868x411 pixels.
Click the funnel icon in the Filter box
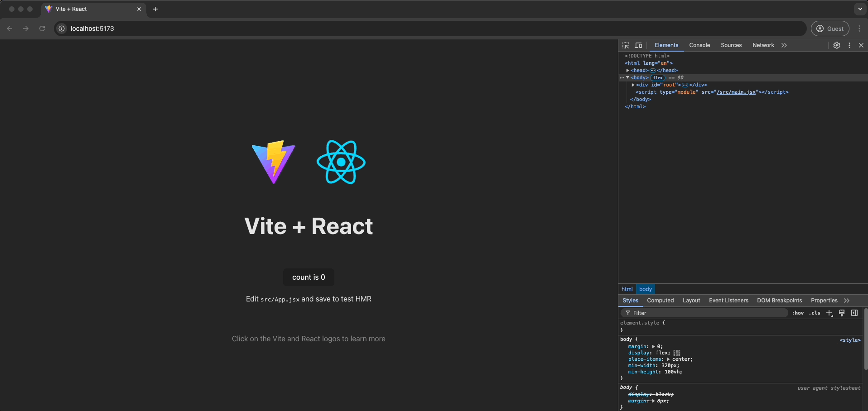point(627,313)
